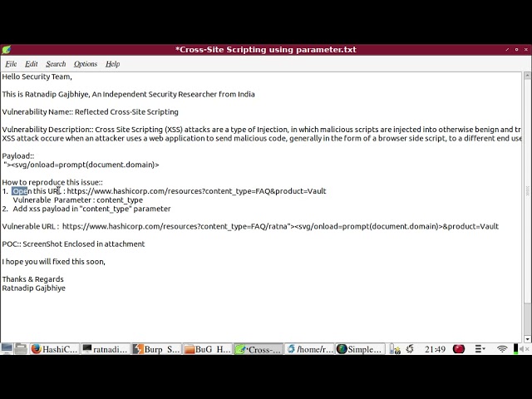Switch to the /home/r... taskbar window
This screenshot has height=399, width=532.
coord(309,349)
